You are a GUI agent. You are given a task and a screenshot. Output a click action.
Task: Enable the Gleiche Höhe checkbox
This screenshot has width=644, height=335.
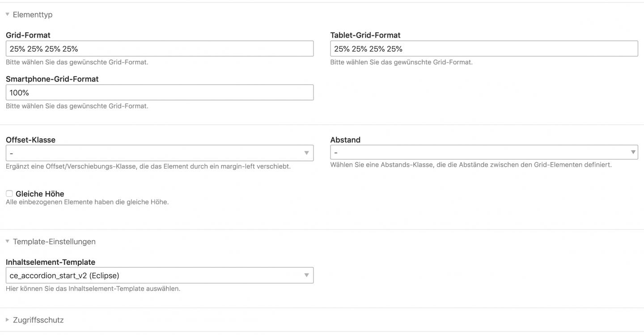click(x=9, y=194)
